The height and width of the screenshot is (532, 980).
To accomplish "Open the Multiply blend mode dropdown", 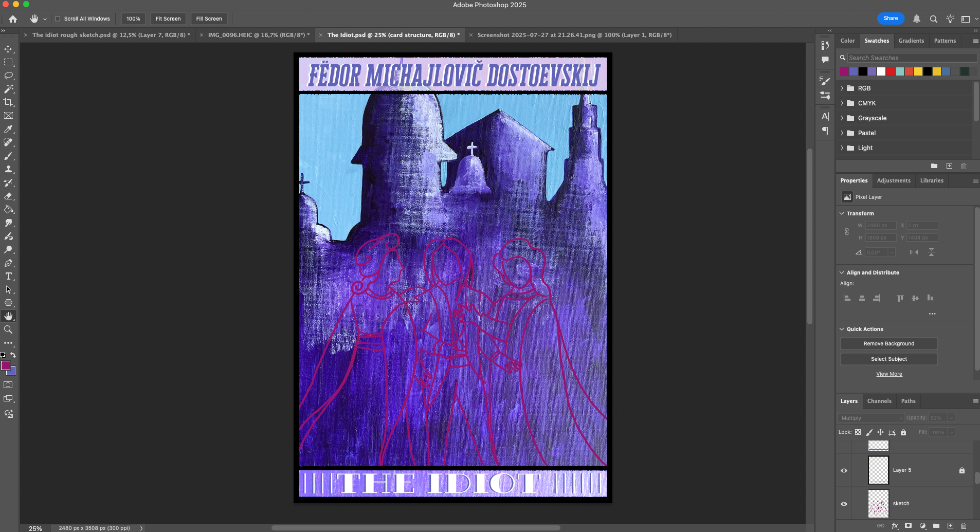I will 871,418.
